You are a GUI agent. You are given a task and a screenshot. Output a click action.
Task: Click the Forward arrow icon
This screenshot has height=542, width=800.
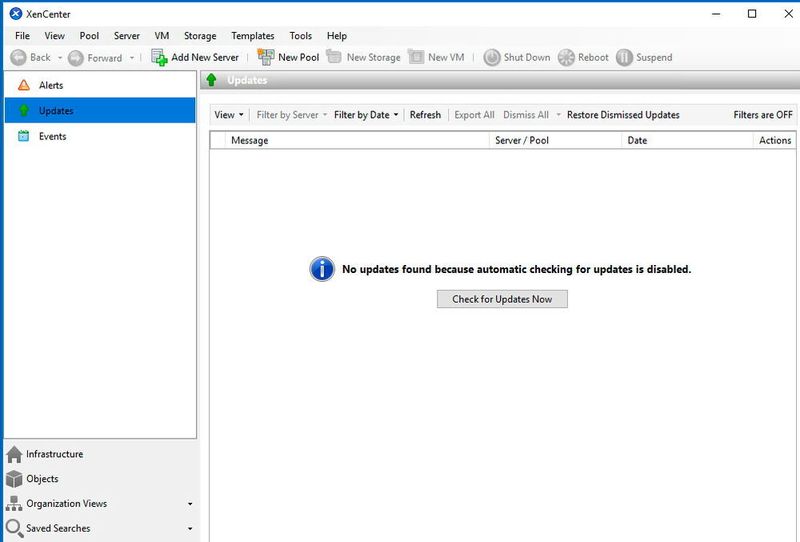76,58
